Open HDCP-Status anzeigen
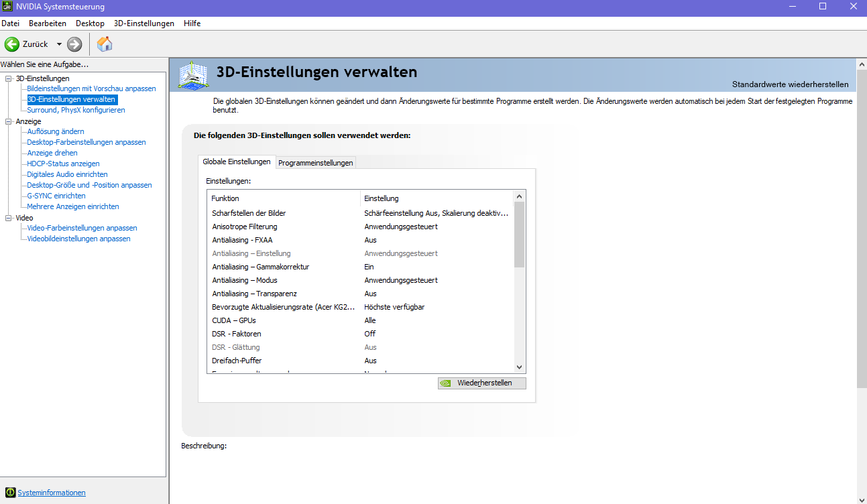The height and width of the screenshot is (504, 867). point(63,164)
